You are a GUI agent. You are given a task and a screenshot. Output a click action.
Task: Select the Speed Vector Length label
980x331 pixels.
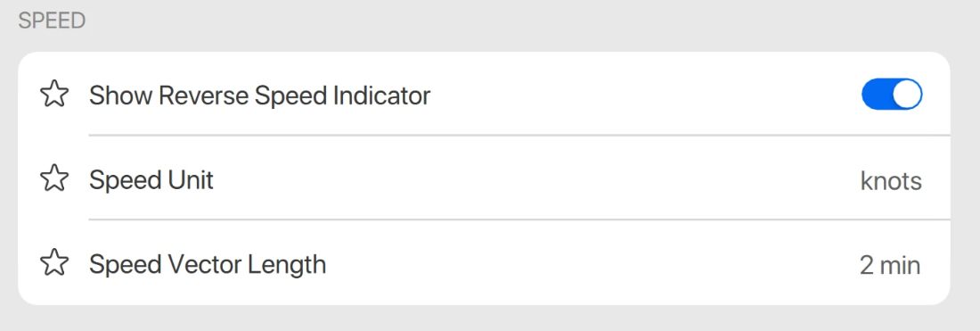(x=208, y=265)
